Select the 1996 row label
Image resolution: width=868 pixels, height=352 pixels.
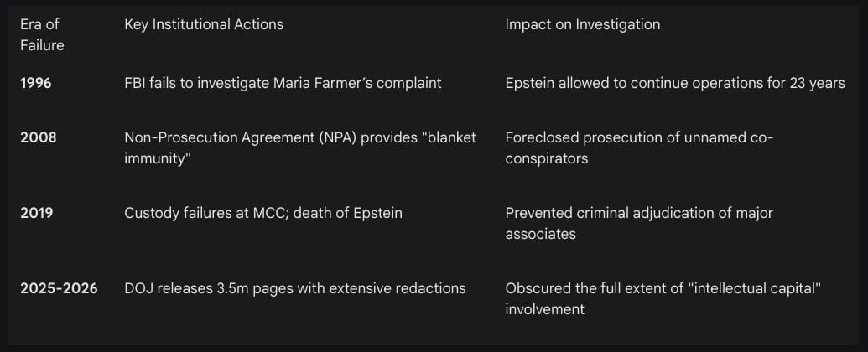36,84
